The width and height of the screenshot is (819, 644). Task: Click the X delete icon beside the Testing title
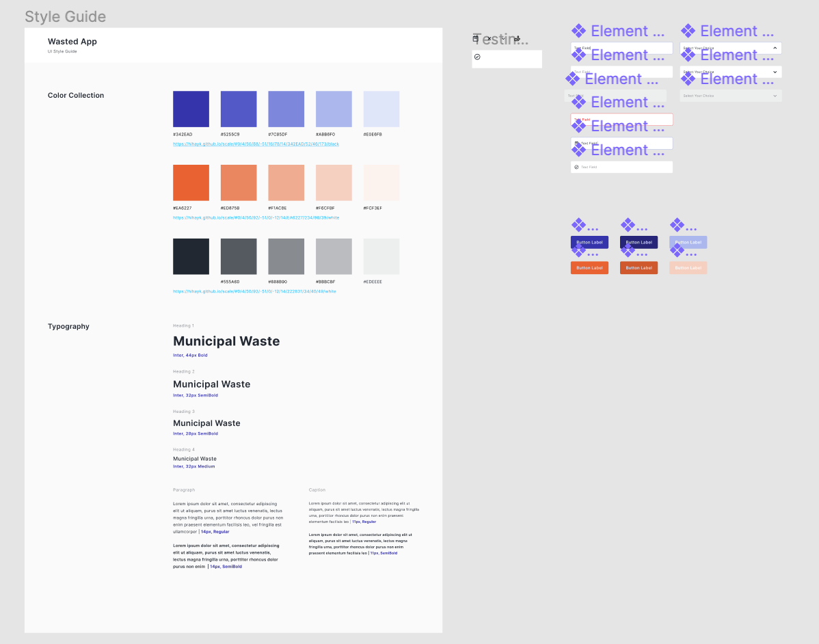490,38
